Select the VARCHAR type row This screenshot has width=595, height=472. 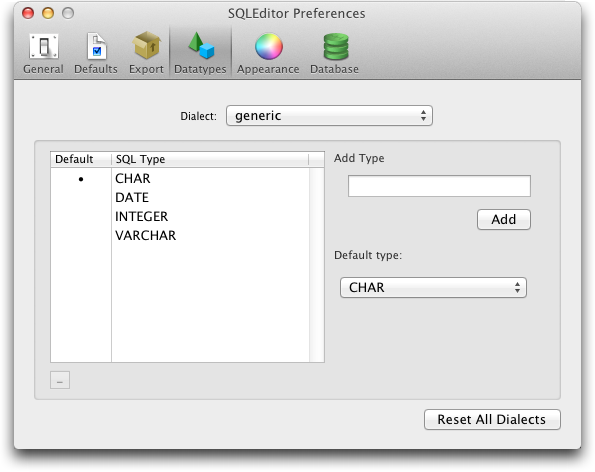click(x=180, y=235)
